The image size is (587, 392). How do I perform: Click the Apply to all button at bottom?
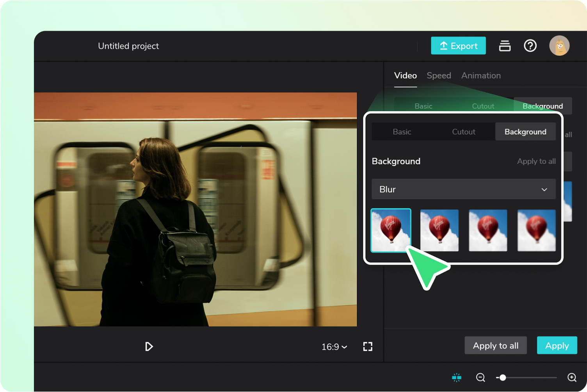pyautogui.click(x=496, y=346)
